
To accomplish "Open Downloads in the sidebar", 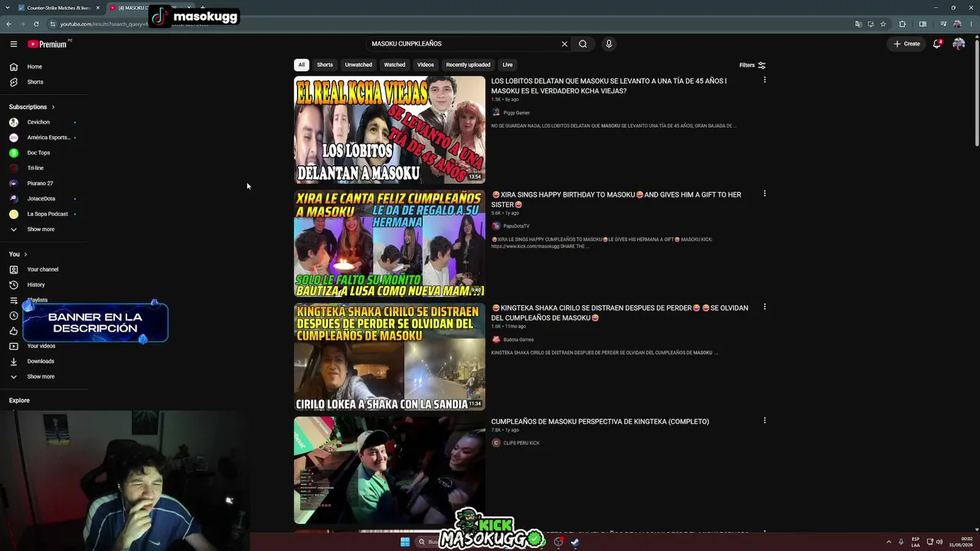I will [x=44, y=361].
